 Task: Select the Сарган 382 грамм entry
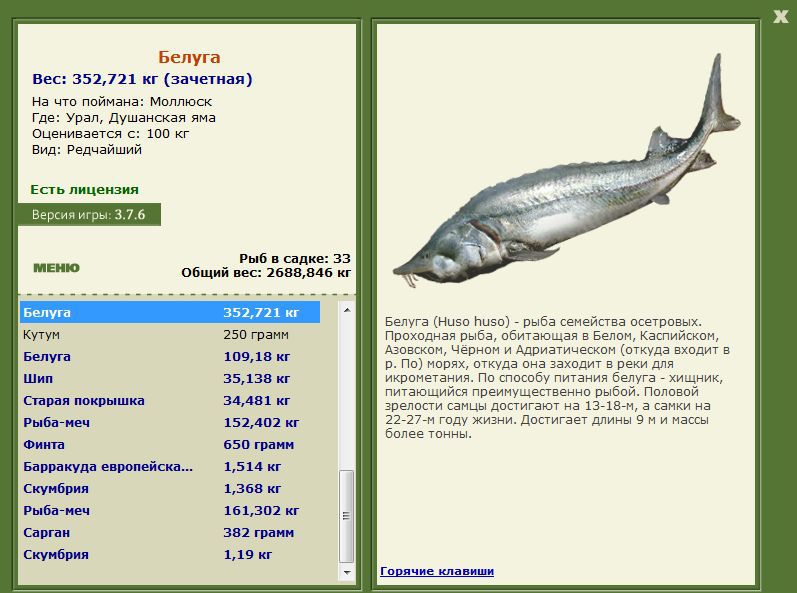pos(170,533)
